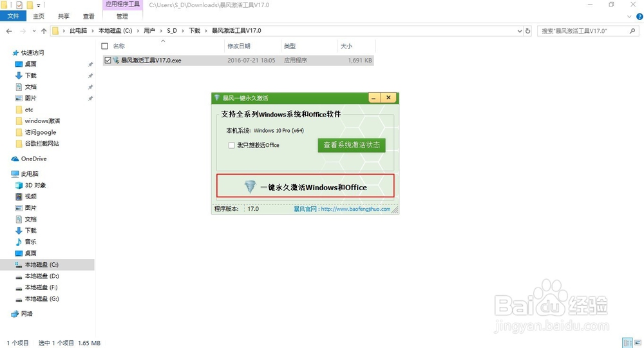Open the 查看 ribbon tab

click(88, 16)
